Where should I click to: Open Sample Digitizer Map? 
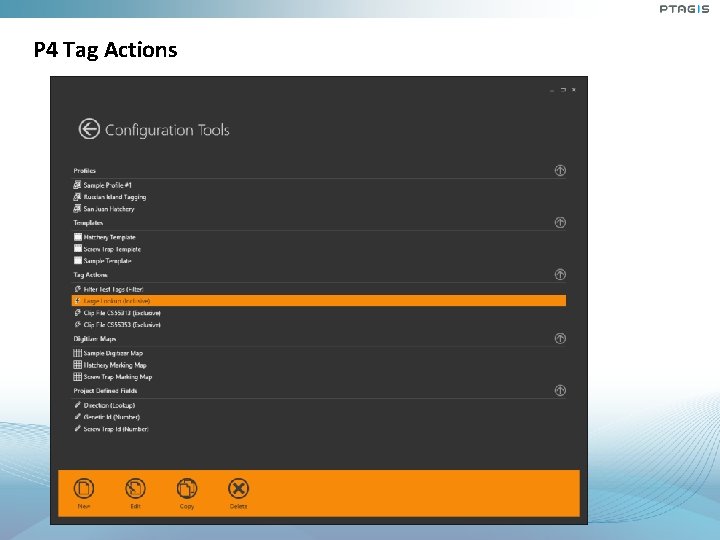pos(108,353)
